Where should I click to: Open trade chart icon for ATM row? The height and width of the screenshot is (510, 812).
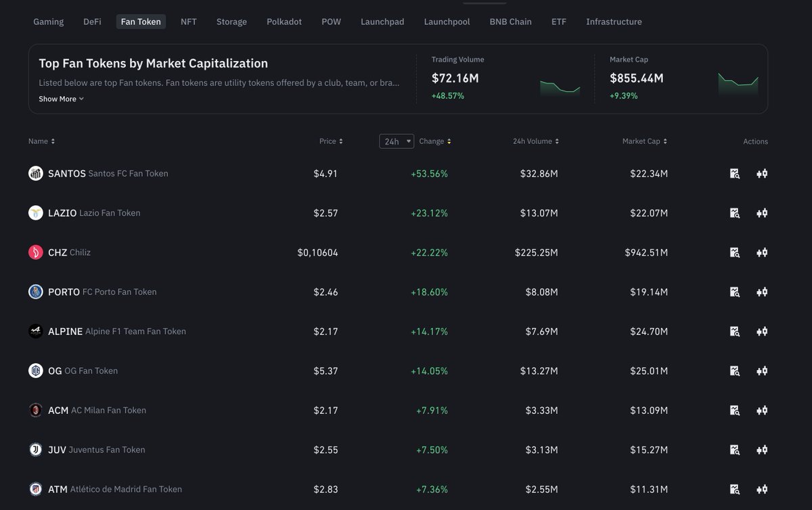(762, 489)
